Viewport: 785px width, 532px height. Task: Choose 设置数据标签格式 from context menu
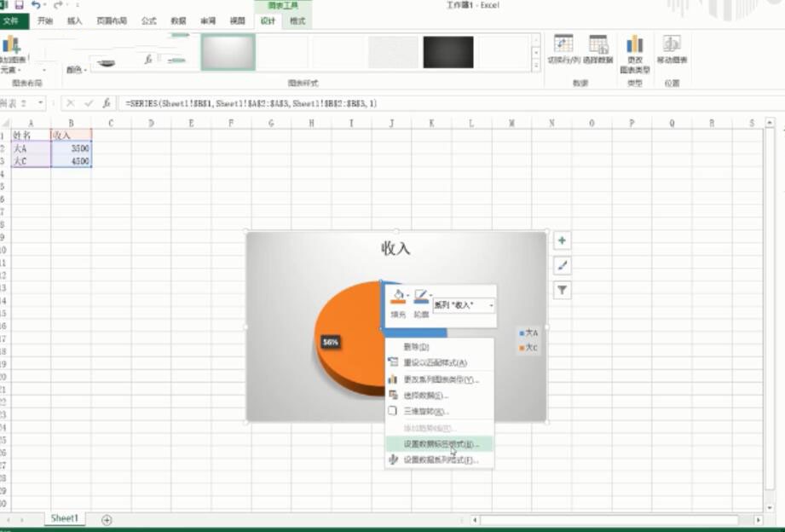point(441,444)
